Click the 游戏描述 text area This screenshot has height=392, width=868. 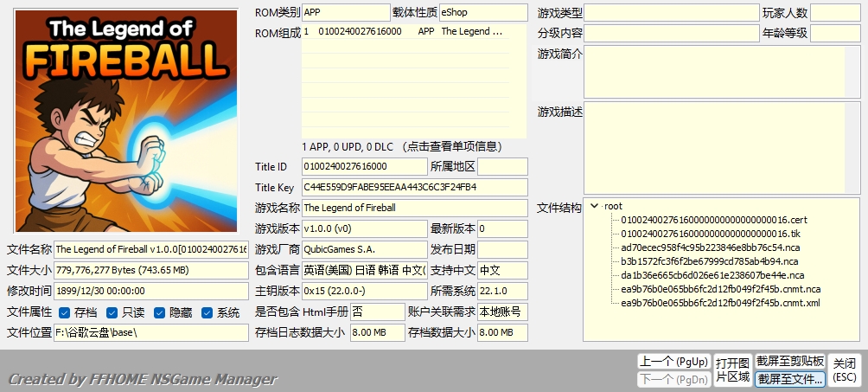pyautogui.click(x=722, y=148)
